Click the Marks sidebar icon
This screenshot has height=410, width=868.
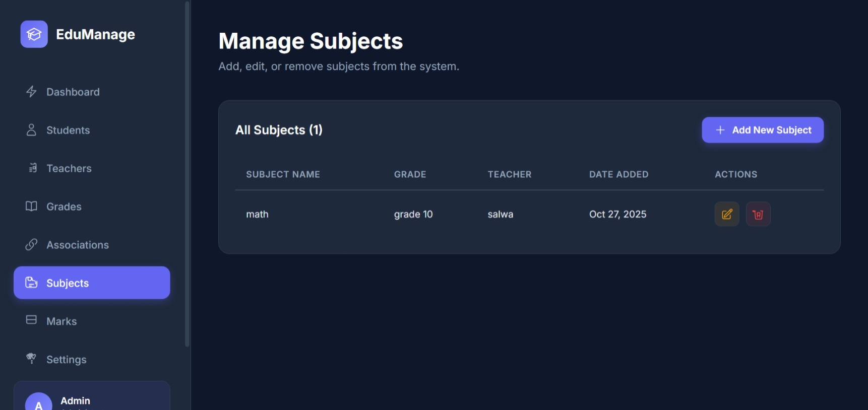tap(31, 320)
